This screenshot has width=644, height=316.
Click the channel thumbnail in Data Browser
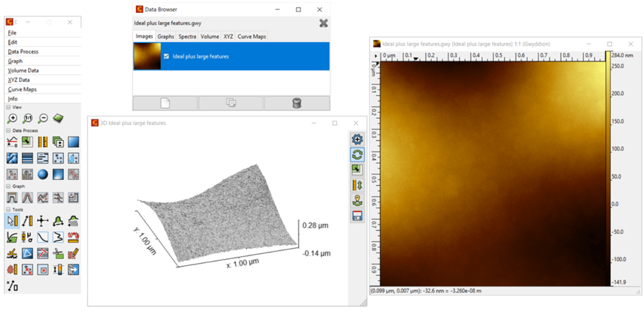pos(147,56)
